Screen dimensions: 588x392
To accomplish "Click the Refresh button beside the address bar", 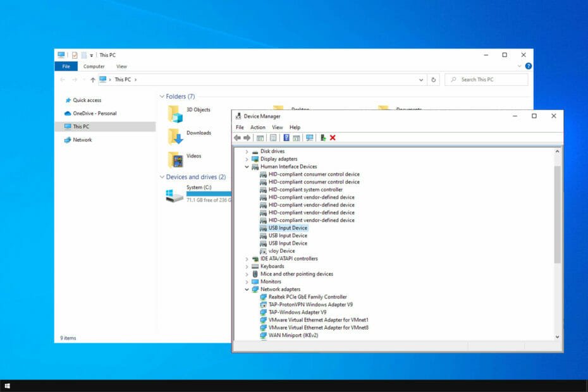I will tap(434, 80).
